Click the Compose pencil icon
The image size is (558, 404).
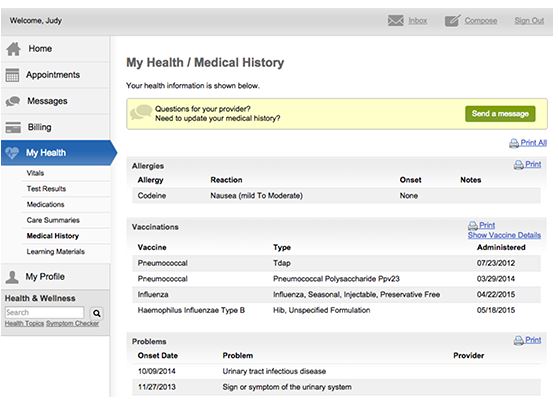pyautogui.click(x=452, y=21)
